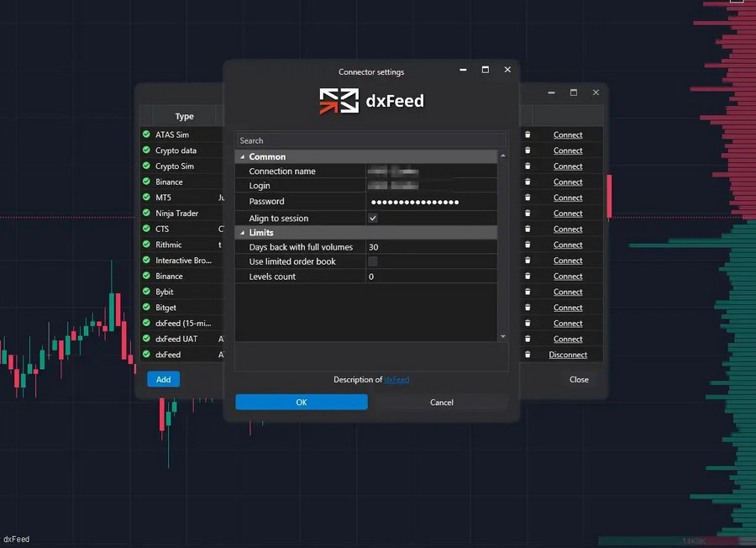Click the dxFeed logo in Connector settings

[x=371, y=101]
